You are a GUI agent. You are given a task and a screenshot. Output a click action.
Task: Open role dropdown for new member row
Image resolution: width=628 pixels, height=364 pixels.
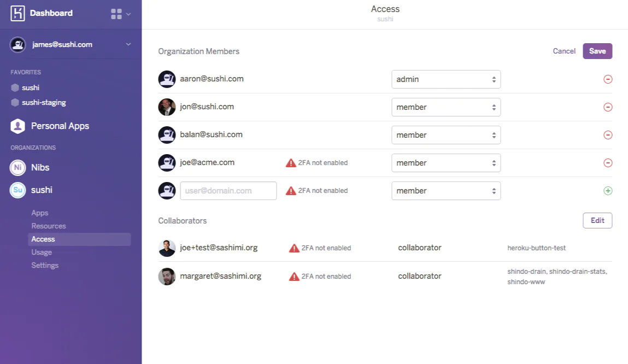[x=446, y=191]
